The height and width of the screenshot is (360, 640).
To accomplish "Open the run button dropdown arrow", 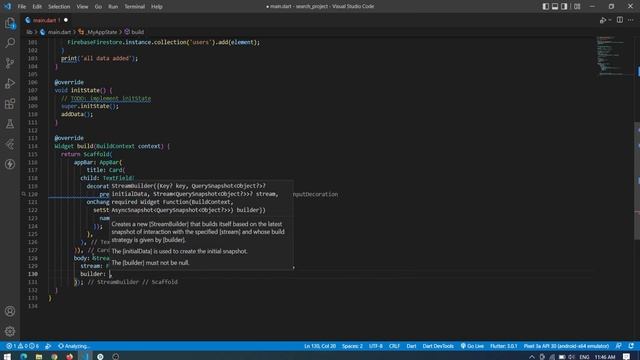I will coord(610,20).
